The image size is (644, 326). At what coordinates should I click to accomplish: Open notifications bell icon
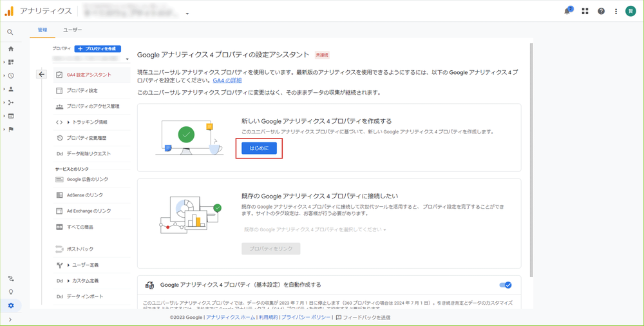tap(567, 11)
